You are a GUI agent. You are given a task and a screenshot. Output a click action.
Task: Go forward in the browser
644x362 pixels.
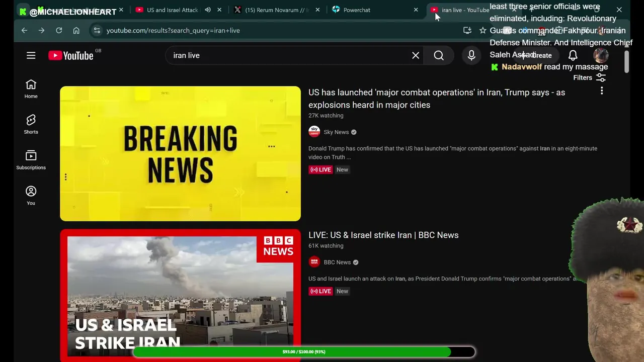coord(41,30)
